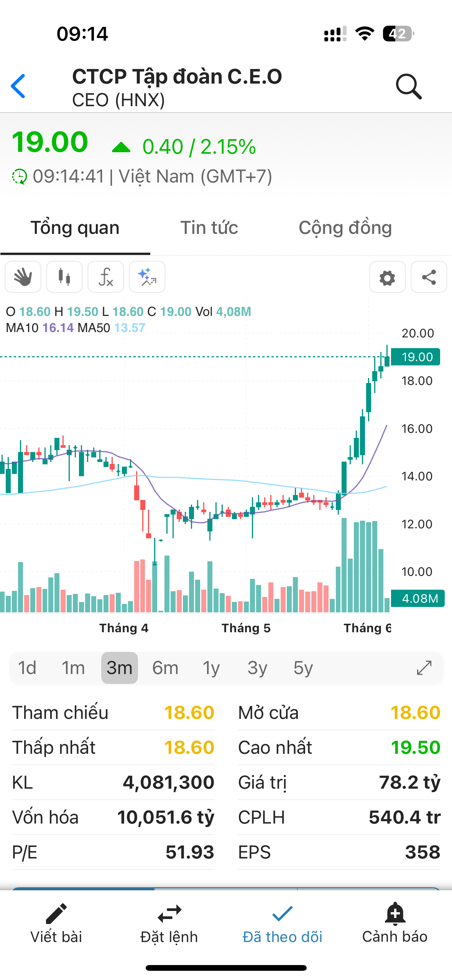The image size is (452, 980).
Task: Switch to the Cộng đồng tab
Action: (x=345, y=228)
